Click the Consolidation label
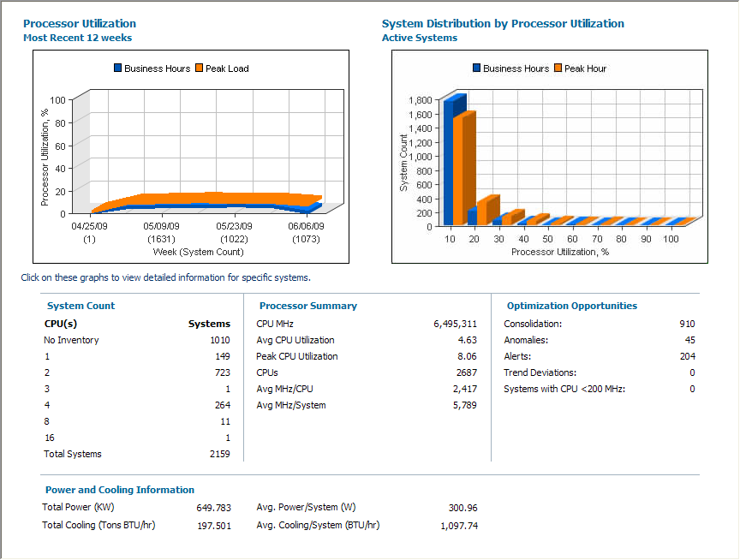This screenshot has height=560, width=740. tap(533, 324)
